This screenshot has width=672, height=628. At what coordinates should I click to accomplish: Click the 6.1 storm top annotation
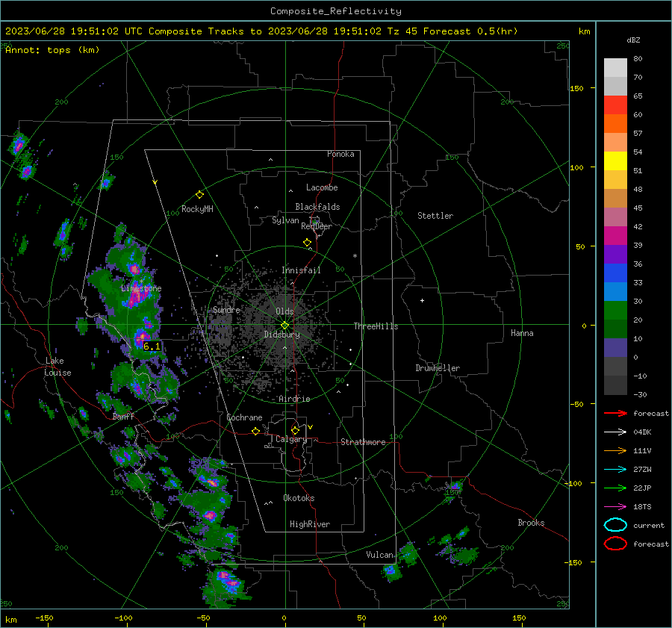(152, 346)
